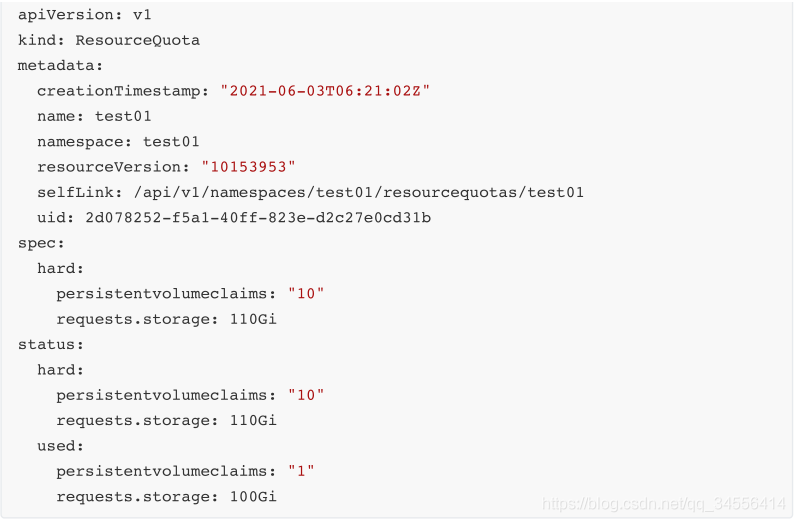Click the selfLink resourcequotas path
The height and width of the screenshot is (522, 795).
(x=359, y=193)
